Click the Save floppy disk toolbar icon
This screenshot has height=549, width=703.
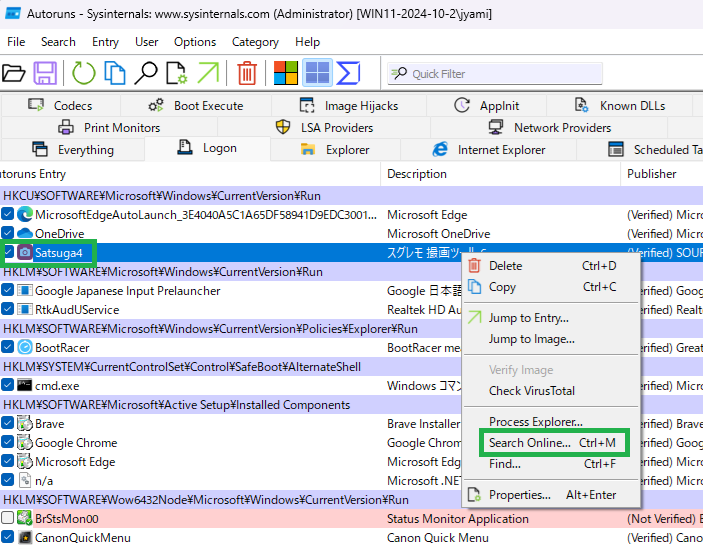pos(45,73)
